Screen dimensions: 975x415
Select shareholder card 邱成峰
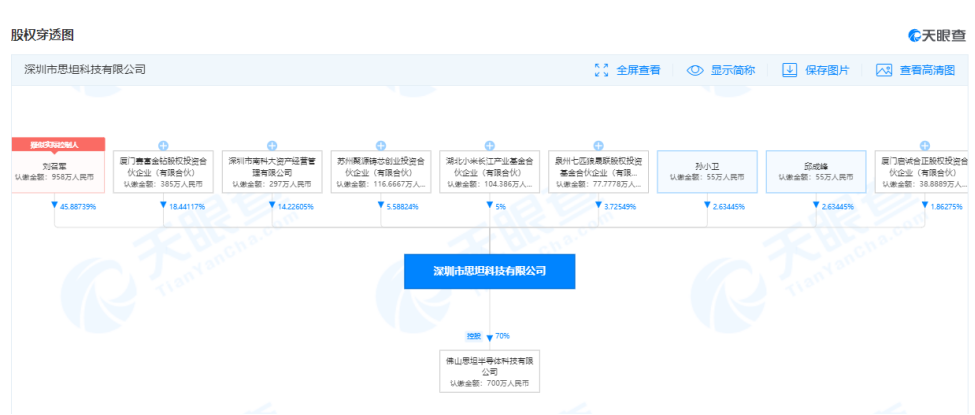tap(816, 171)
